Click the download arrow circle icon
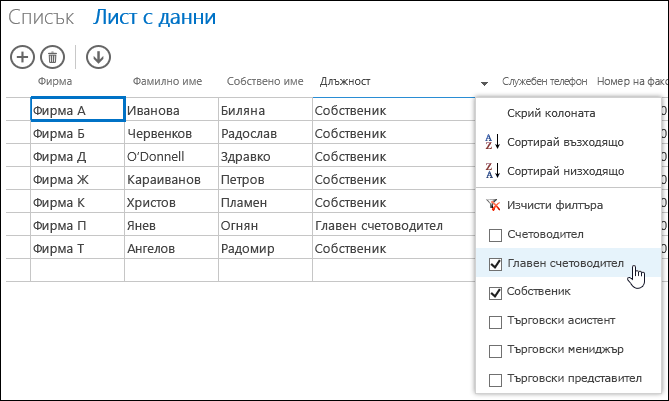The width and height of the screenshot is (669, 401). tap(98, 57)
